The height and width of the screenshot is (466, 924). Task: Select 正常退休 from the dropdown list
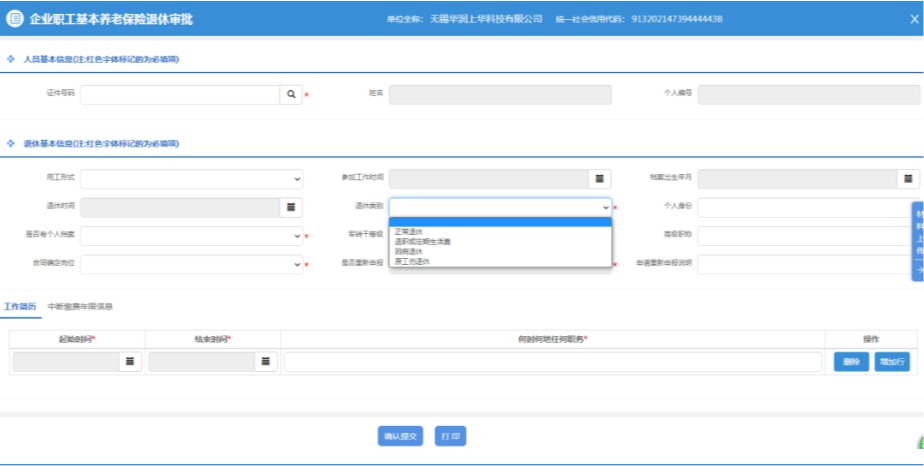(409, 231)
